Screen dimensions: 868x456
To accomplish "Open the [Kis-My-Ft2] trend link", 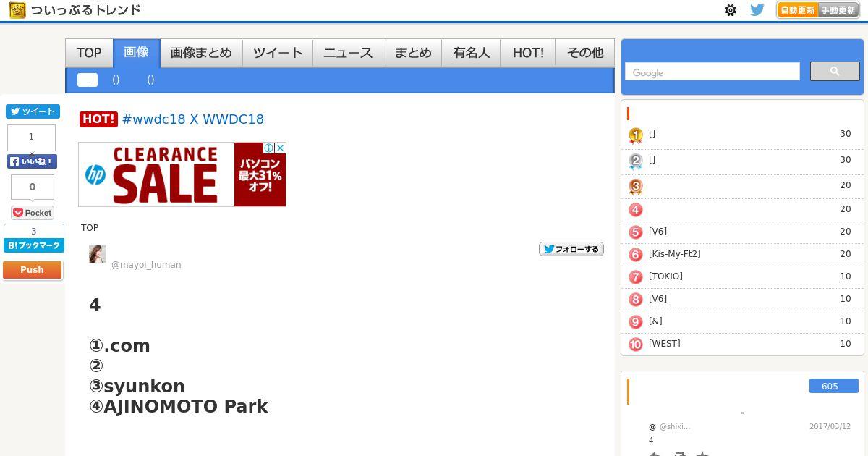I will click(675, 254).
